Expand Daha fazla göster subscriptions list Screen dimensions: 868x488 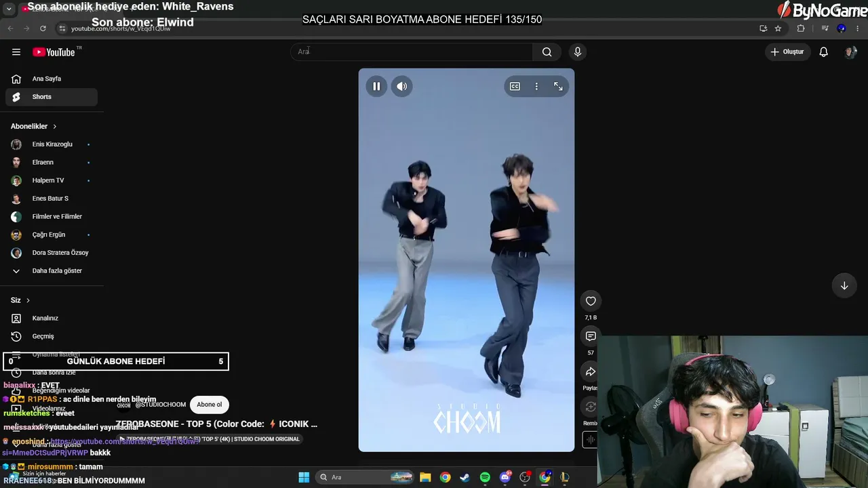(52, 271)
